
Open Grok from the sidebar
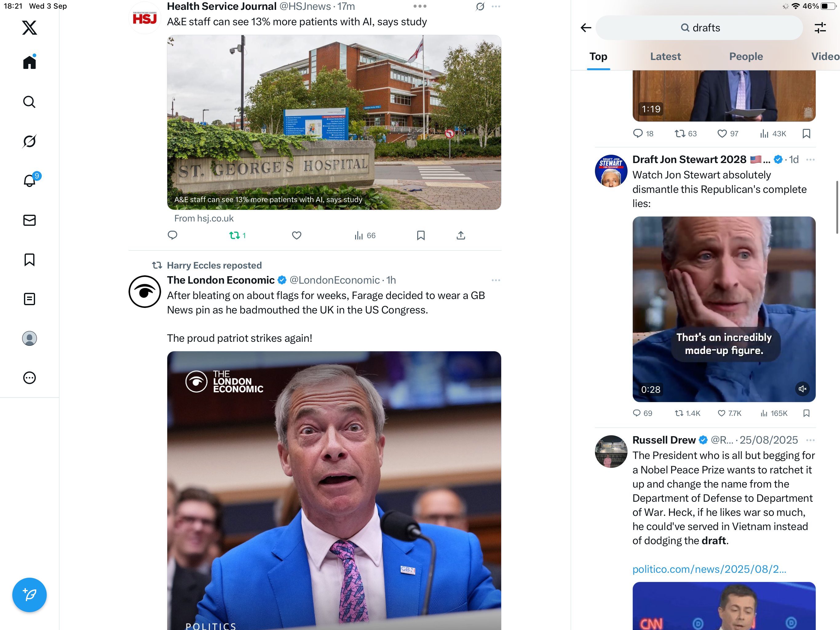(29, 142)
